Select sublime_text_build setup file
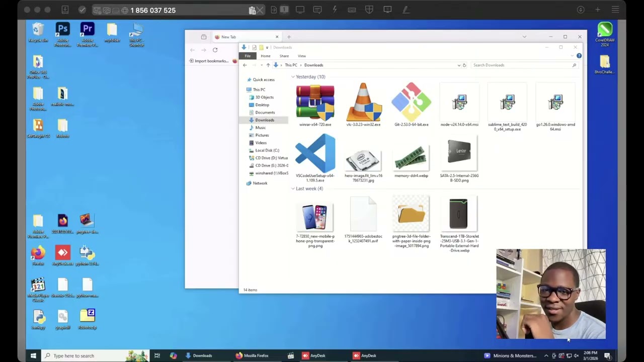644x362 pixels. [x=507, y=108]
